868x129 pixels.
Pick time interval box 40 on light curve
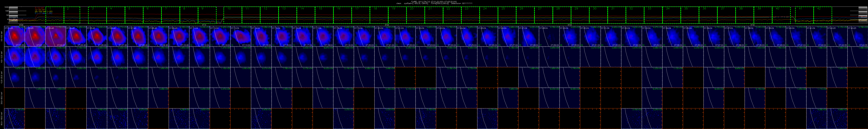[x=781, y=15]
